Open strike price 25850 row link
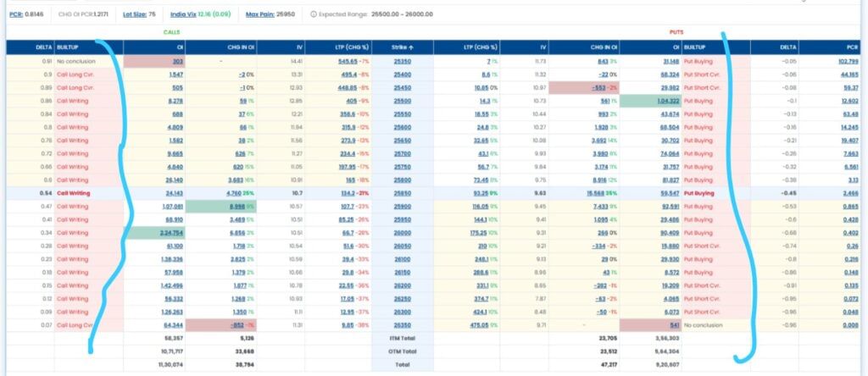 pyautogui.click(x=402, y=194)
